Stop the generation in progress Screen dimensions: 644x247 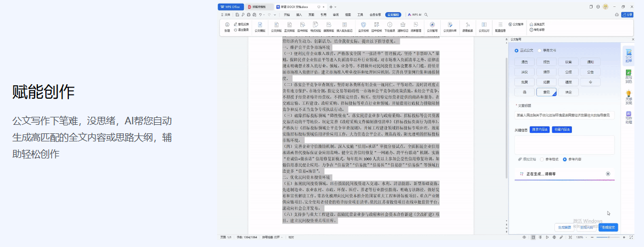608,174
